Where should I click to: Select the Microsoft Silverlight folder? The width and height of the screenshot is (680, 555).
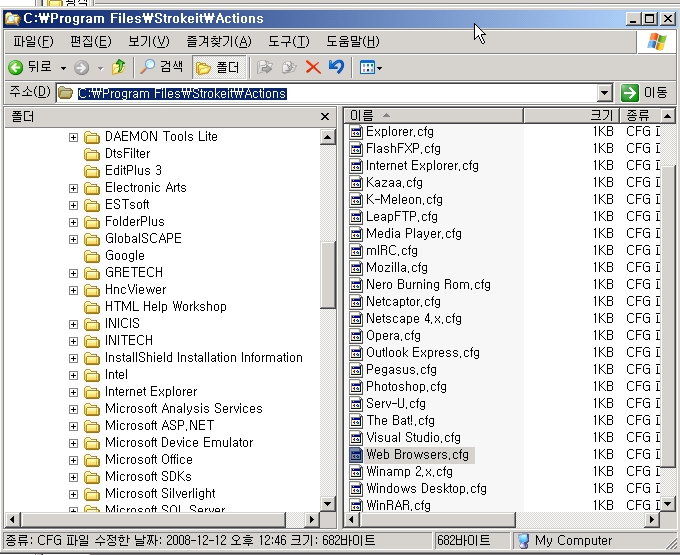click(160, 493)
